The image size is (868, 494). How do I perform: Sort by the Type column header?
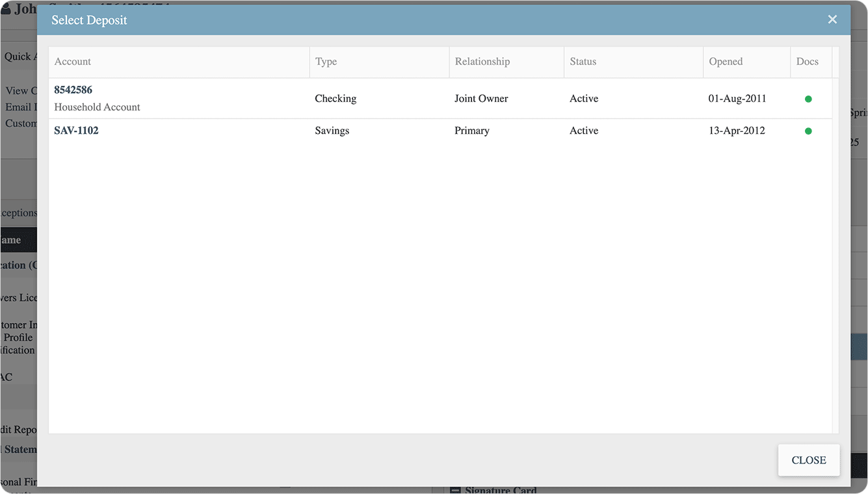coord(326,62)
